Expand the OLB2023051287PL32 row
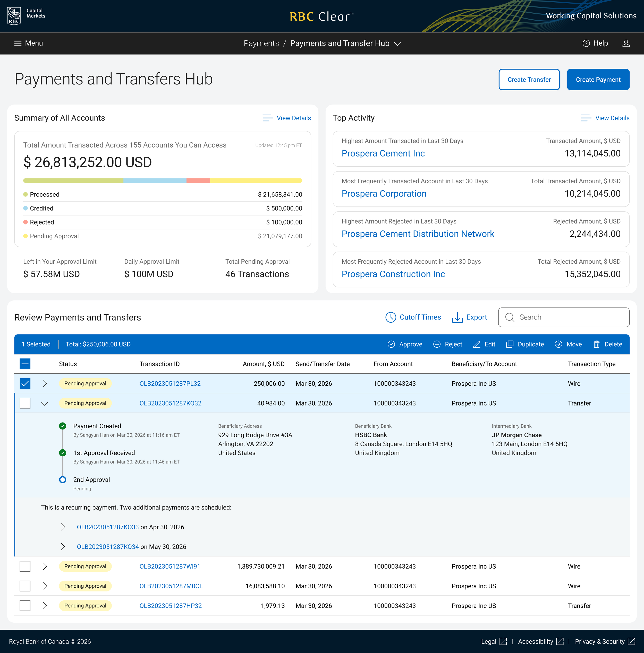 coord(45,383)
